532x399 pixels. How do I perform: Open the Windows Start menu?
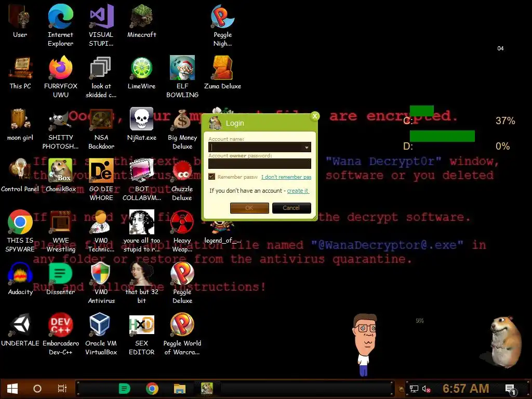12,389
